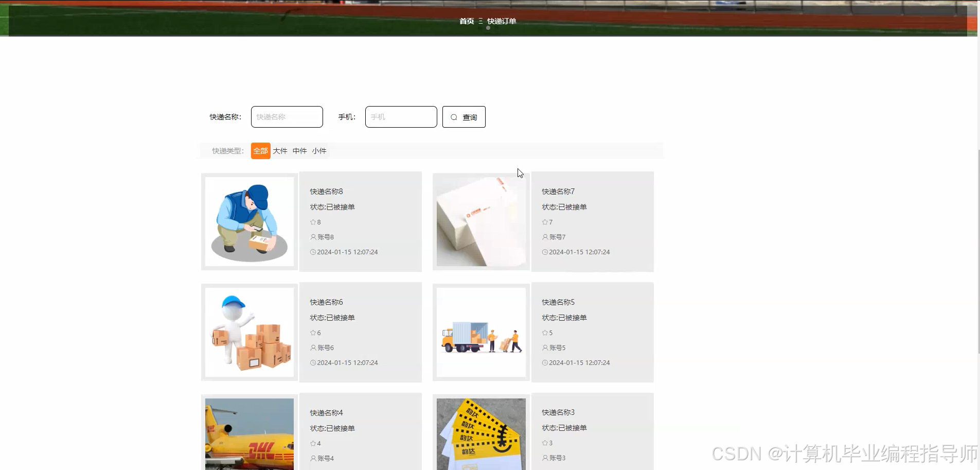
Task: Click the clock timestamp icon on 快递名称4 card
Action: pyautogui.click(x=313, y=468)
